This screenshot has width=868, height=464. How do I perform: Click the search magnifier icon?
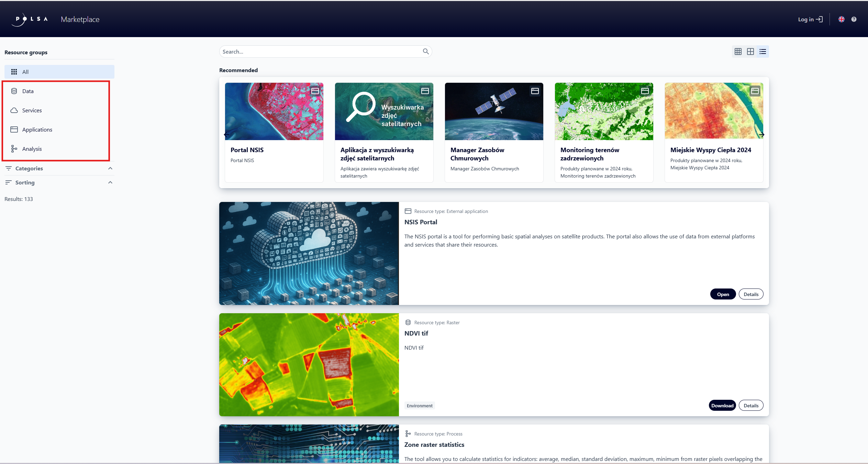point(425,51)
